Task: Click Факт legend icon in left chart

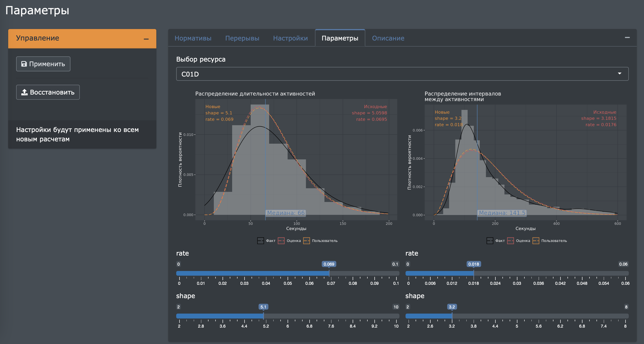Action: (260, 241)
